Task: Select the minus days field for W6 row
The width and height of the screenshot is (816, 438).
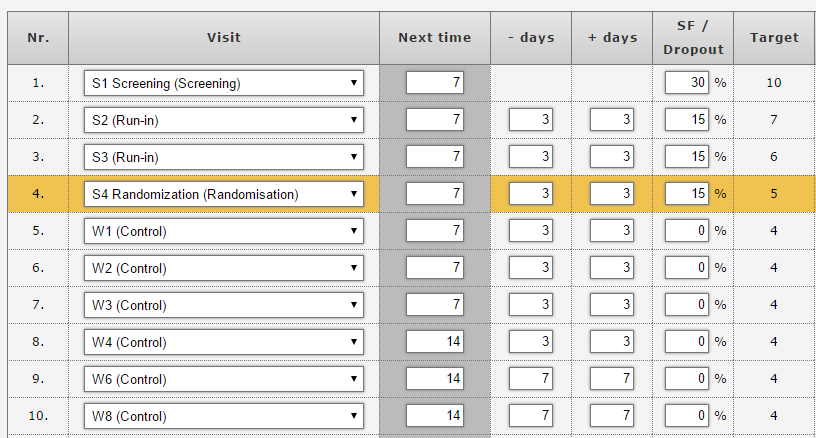Action: tap(530, 379)
